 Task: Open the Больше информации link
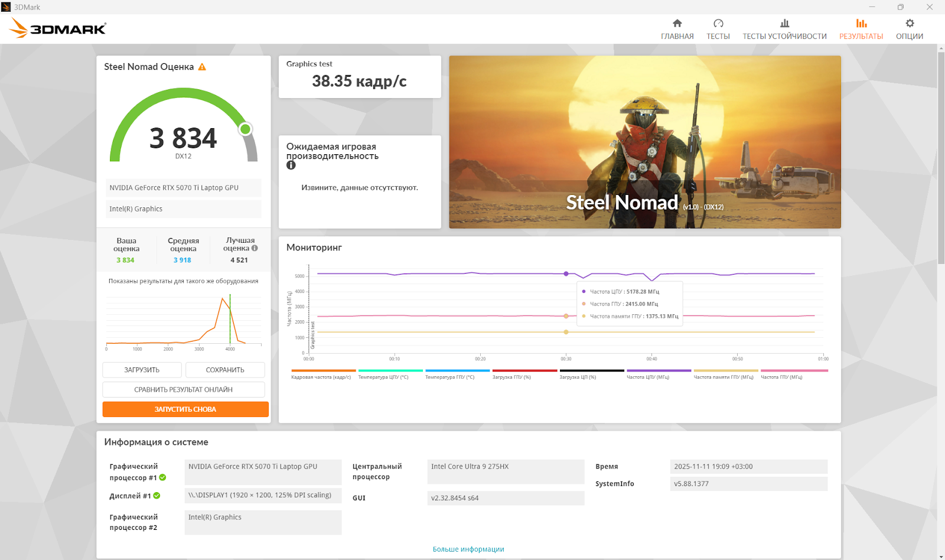(x=468, y=549)
